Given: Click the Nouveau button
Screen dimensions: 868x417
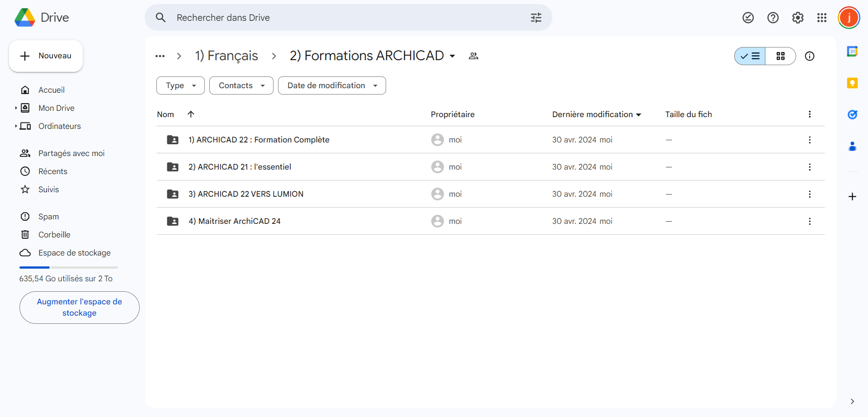Looking at the screenshot, I should (46, 56).
